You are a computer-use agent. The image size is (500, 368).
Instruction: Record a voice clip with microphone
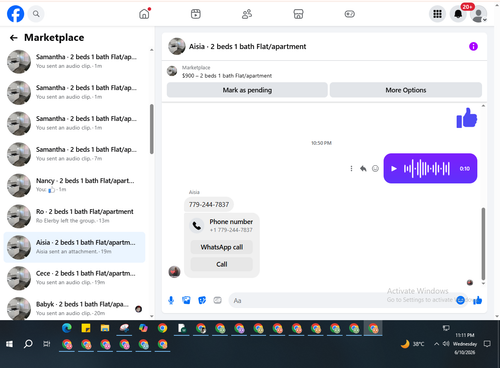point(171,300)
